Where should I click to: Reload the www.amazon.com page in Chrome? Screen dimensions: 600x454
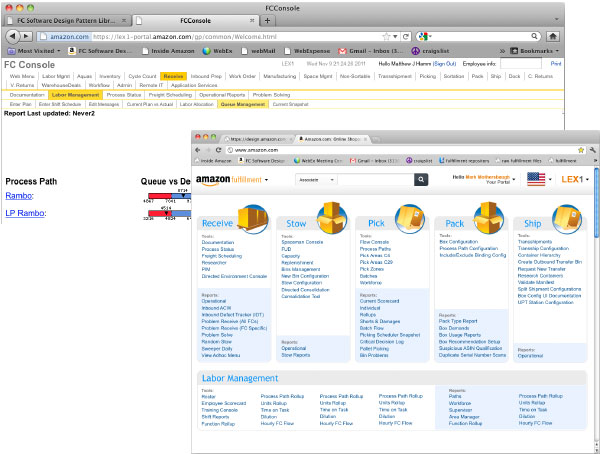(x=218, y=150)
